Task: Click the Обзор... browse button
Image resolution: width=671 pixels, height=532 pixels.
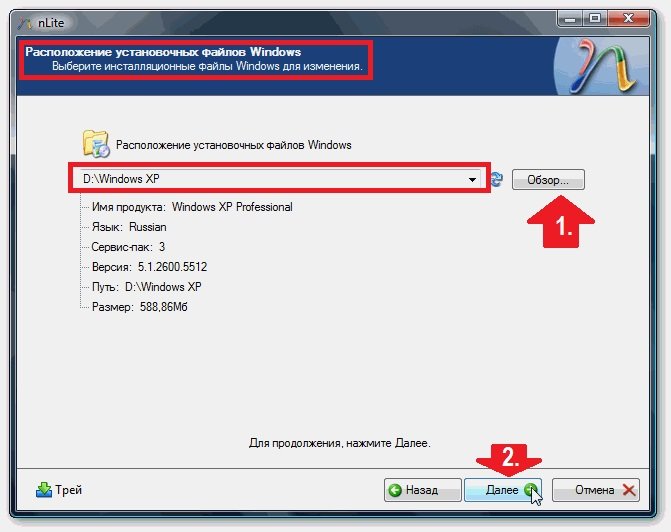Action: [548, 180]
